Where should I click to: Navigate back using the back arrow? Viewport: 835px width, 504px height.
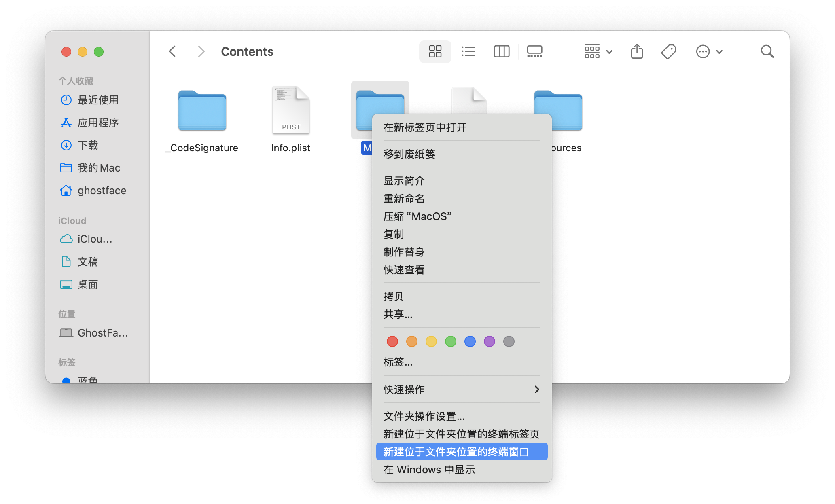pos(172,51)
